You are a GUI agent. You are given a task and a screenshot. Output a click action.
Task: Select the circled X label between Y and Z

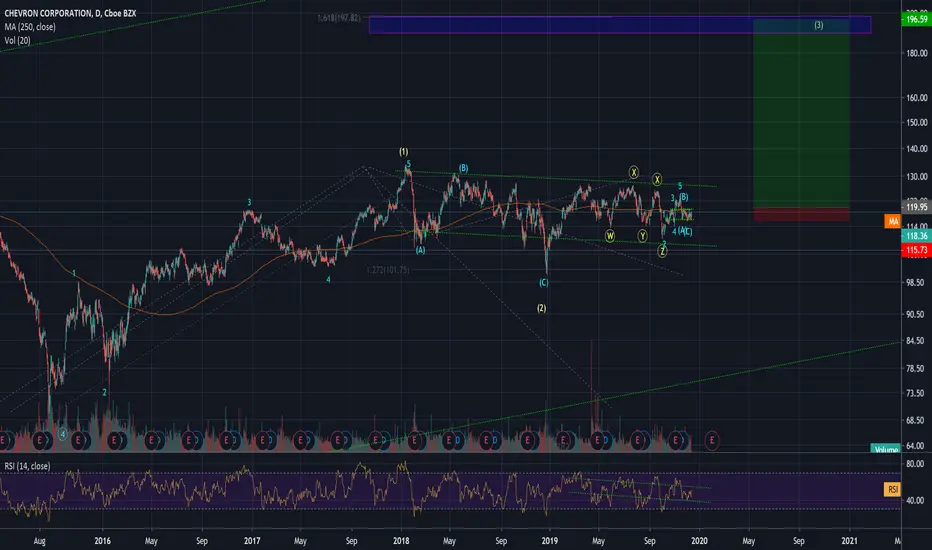[657, 179]
